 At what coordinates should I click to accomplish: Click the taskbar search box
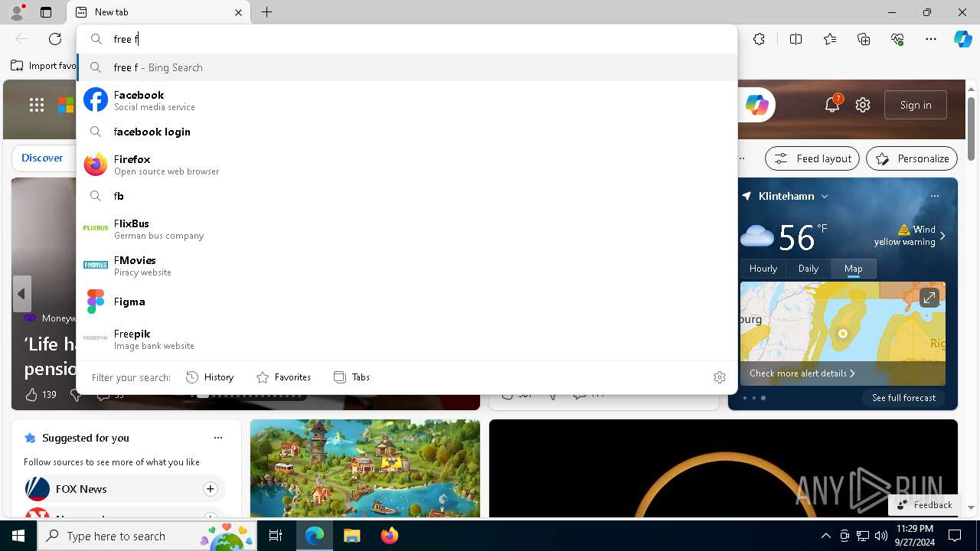[147, 536]
